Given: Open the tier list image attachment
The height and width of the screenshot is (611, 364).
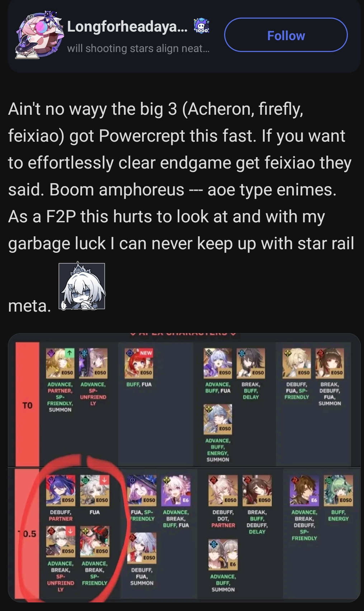Looking at the screenshot, I should (184, 468).
